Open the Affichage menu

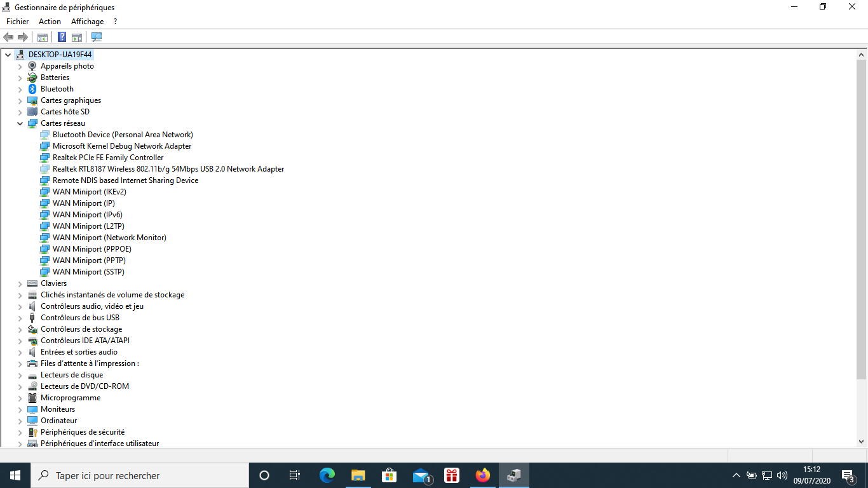(87, 22)
